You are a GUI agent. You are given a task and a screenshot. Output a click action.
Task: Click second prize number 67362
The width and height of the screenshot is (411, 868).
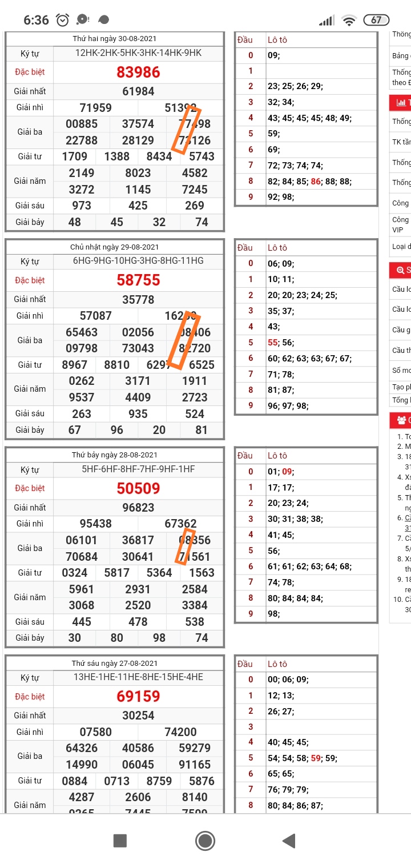180,524
